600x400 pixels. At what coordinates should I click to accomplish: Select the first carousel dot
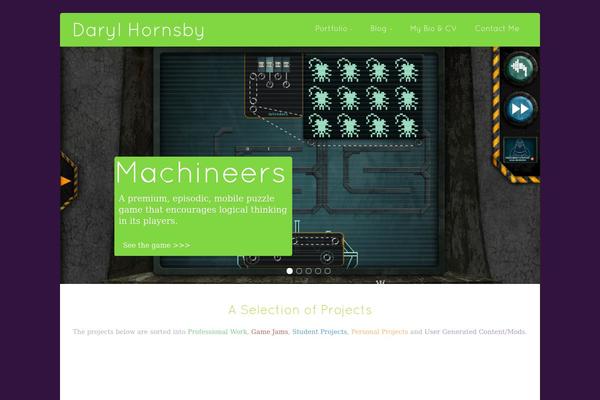[x=290, y=271]
